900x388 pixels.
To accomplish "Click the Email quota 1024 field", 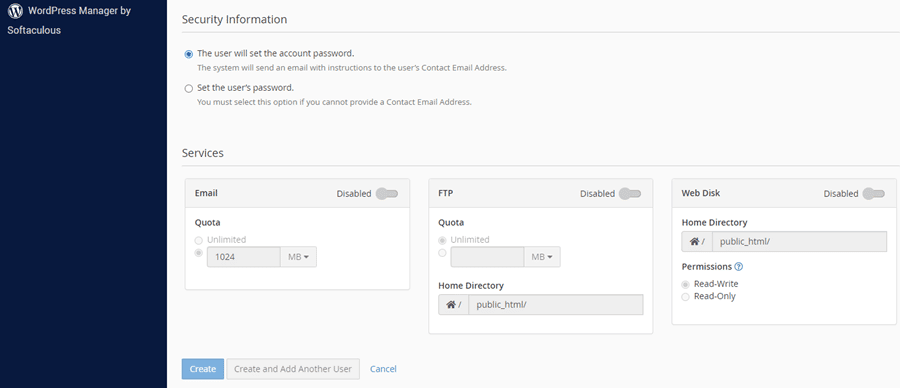I will [x=243, y=257].
